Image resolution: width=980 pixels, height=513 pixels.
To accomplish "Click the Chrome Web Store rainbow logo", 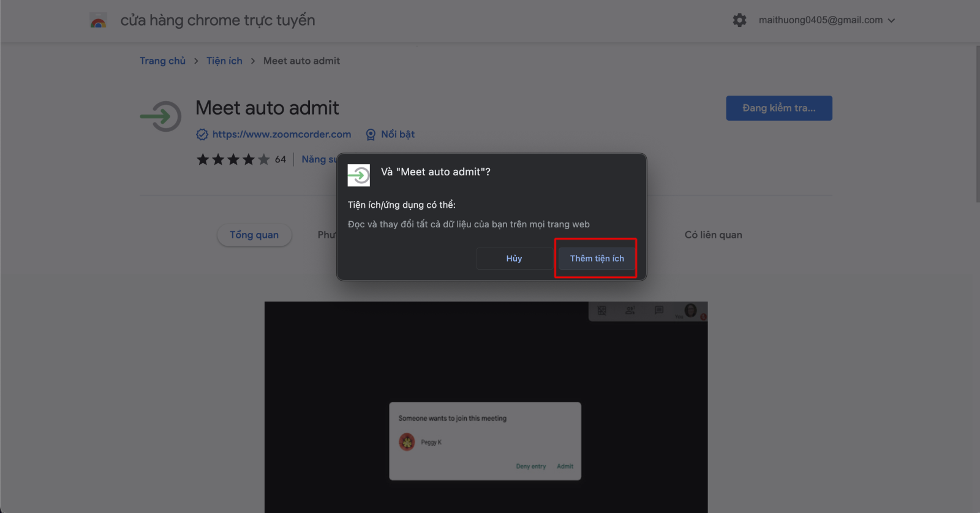I will pyautogui.click(x=98, y=21).
